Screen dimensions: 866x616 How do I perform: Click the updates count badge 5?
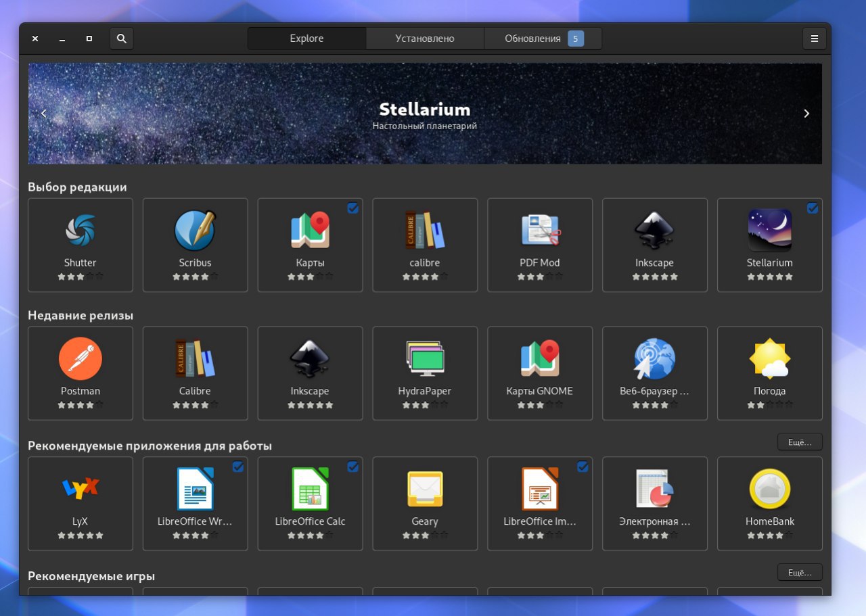(x=576, y=39)
